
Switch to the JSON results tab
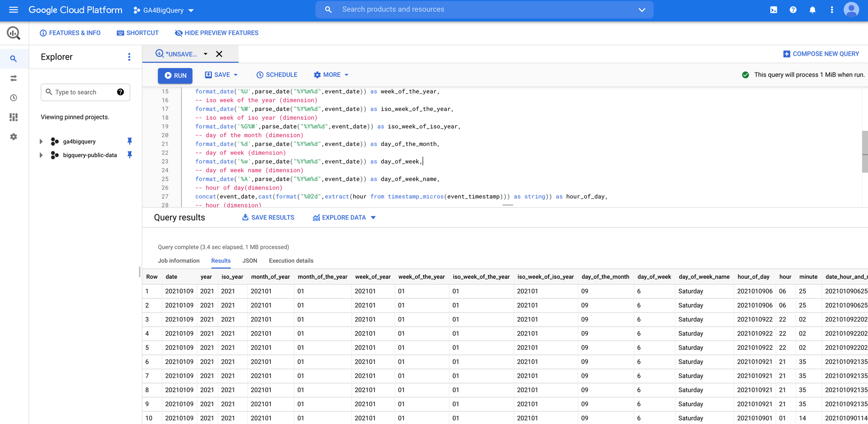(x=250, y=261)
